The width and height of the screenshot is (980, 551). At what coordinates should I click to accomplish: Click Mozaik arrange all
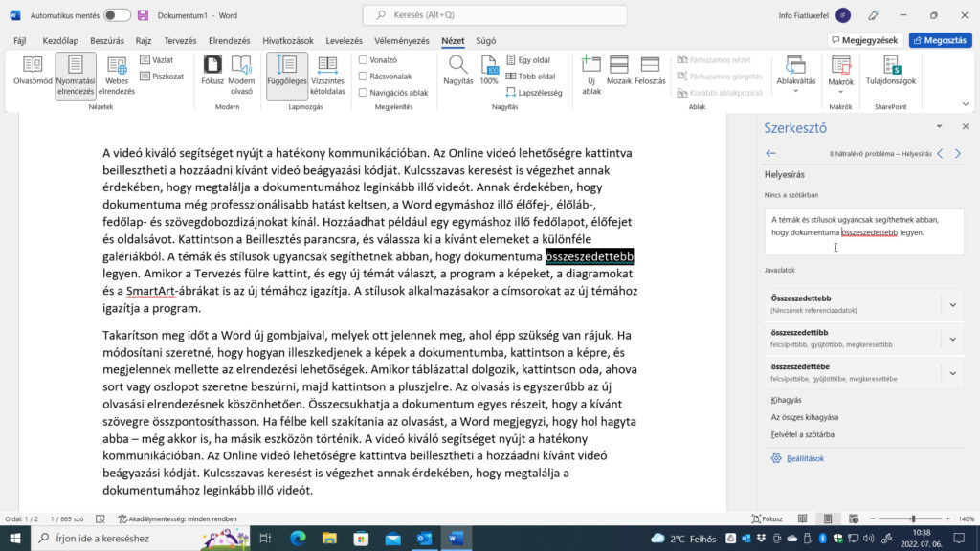tap(619, 70)
